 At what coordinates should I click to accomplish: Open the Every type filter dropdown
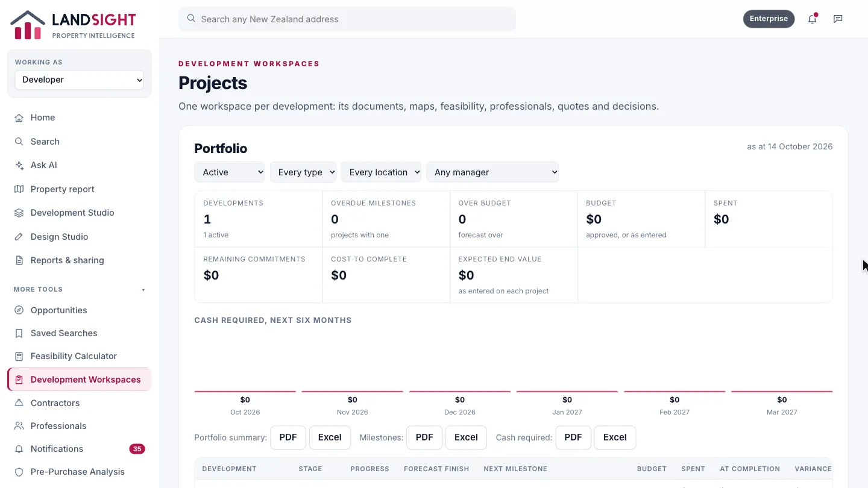(x=303, y=172)
